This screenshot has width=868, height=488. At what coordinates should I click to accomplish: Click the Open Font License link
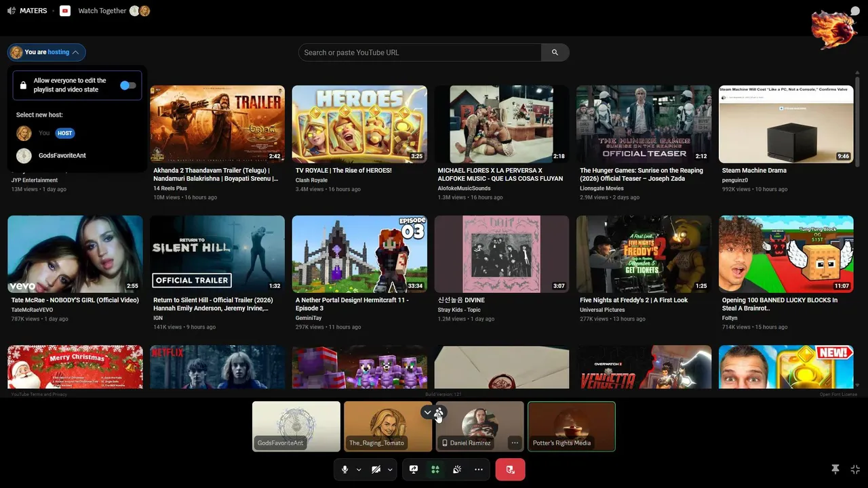tap(838, 394)
